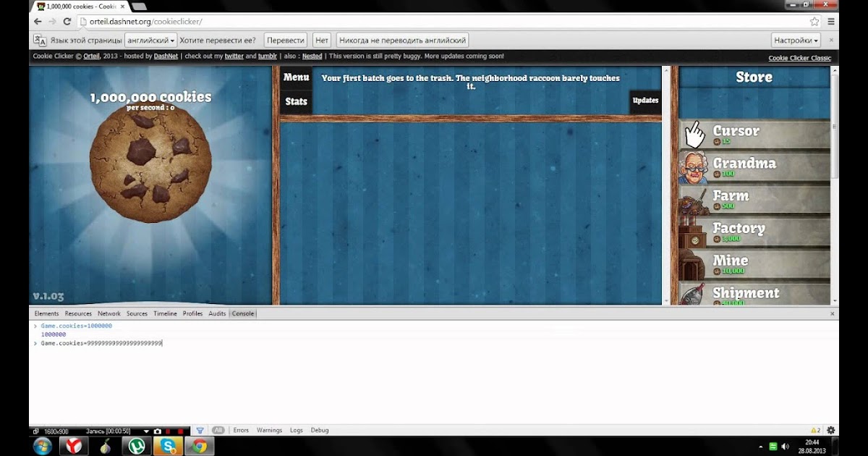Screen dimensions: 868x456
Task: Switch to the Sources tab
Action: [137, 313]
